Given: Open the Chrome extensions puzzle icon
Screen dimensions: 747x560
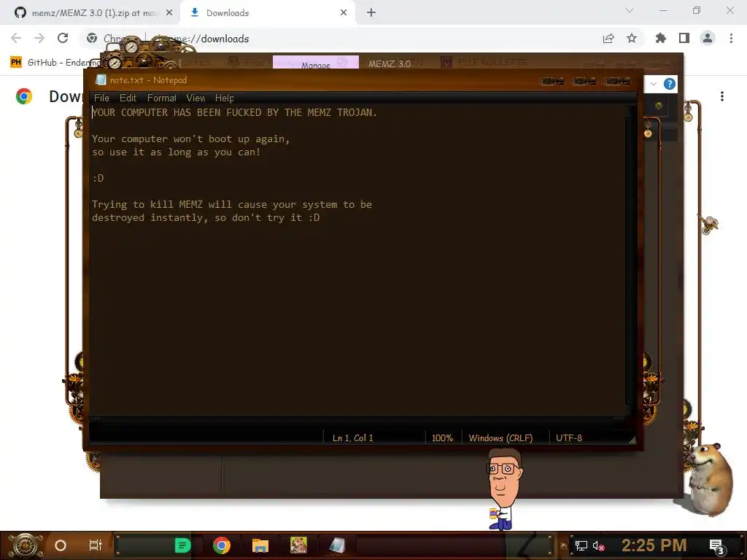Looking at the screenshot, I should [660, 39].
